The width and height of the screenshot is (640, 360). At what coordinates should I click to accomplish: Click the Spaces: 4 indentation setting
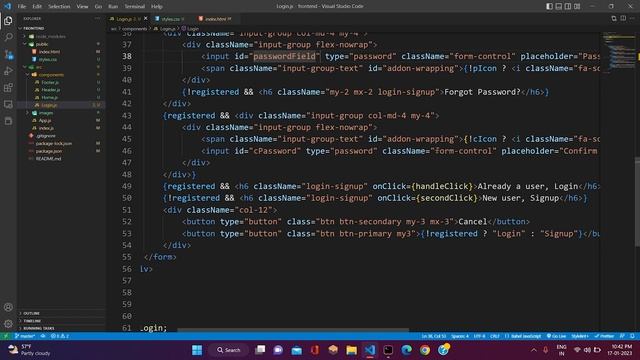click(460, 336)
